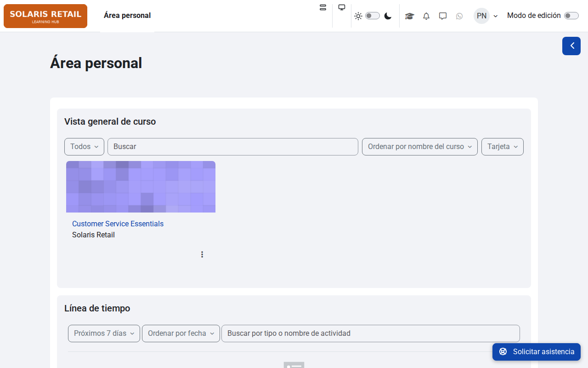This screenshot has width=588, height=368.
Task: Open the three-dot menu on the course card
Action: click(x=202, y=254)
